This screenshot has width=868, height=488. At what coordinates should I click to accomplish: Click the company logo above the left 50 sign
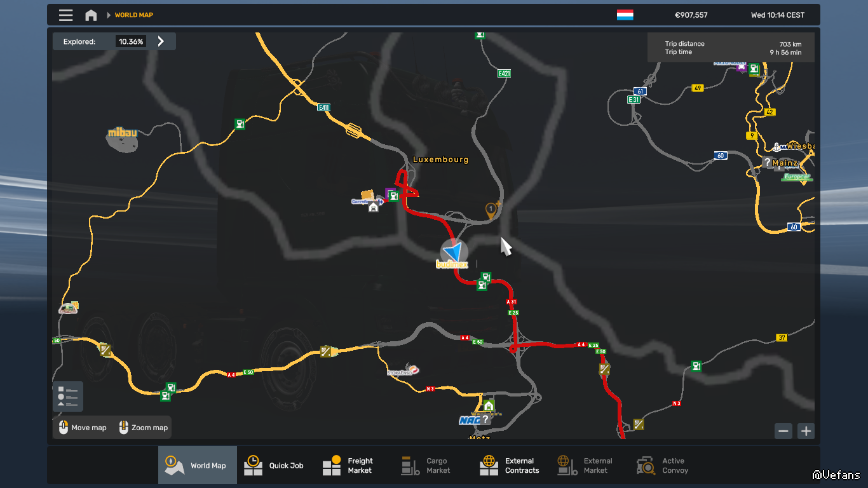pos(69,308)
